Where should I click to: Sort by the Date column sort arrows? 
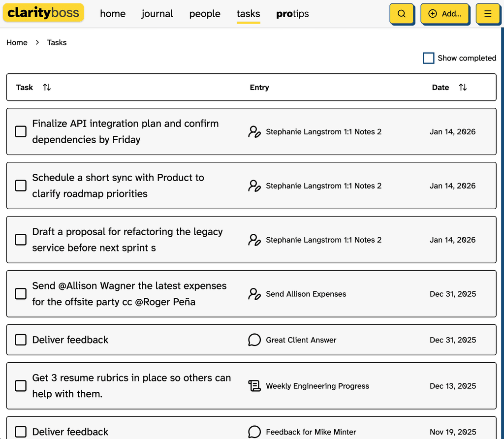(463, 87)
